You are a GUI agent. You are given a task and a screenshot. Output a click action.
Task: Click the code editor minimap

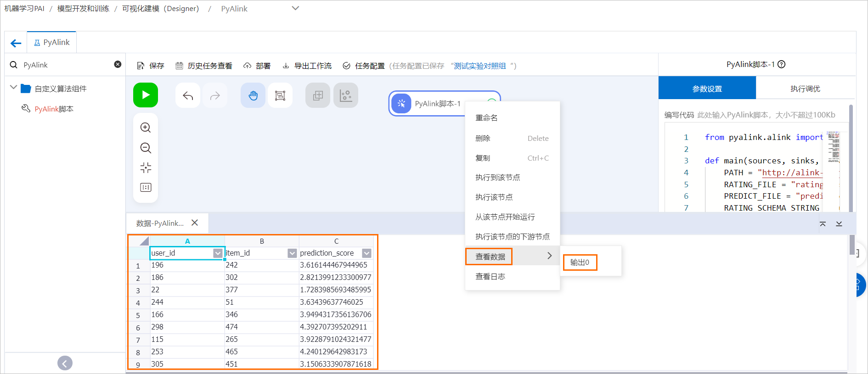[834, 148]
